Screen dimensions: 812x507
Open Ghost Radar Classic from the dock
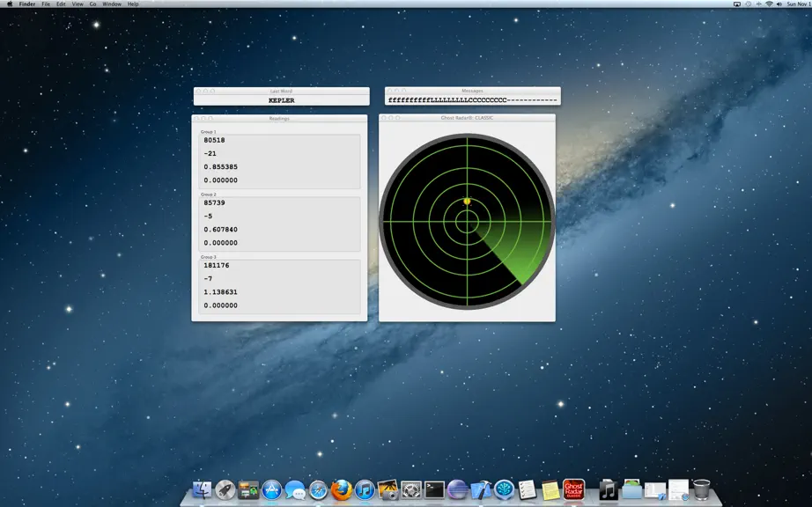[574, 489]
